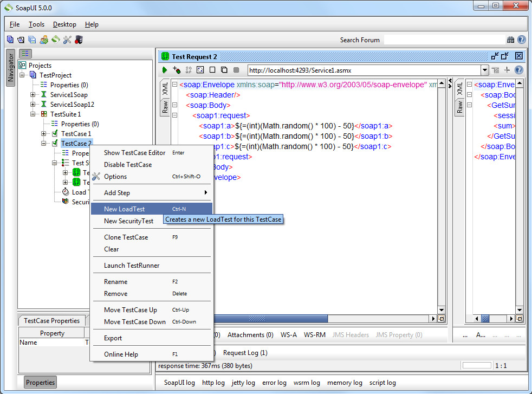Click the grey stop request icon
The width and height of the screenshot is (532, 394).
(236, 70)
